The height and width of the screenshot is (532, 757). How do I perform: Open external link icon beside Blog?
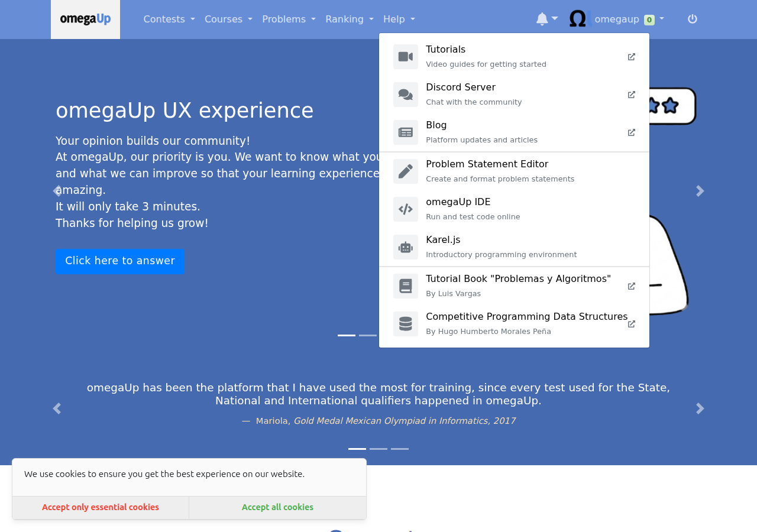point(632,132)
